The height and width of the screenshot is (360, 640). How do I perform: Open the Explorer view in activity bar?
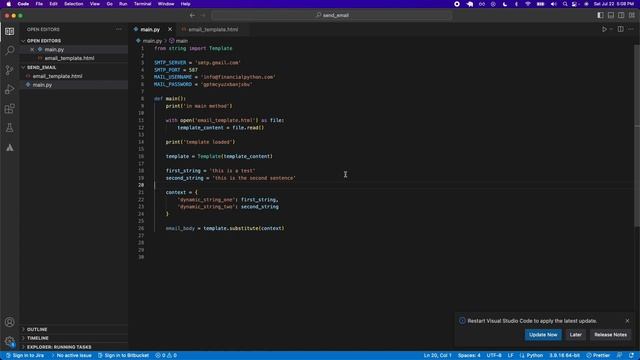(9, 31)
